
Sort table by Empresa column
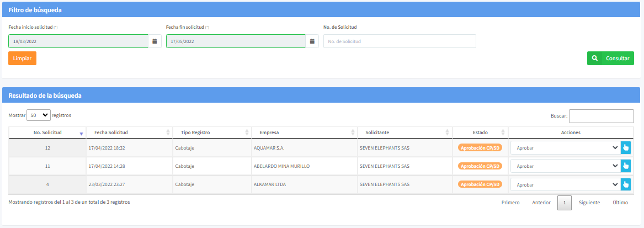(x=265, y=132)
